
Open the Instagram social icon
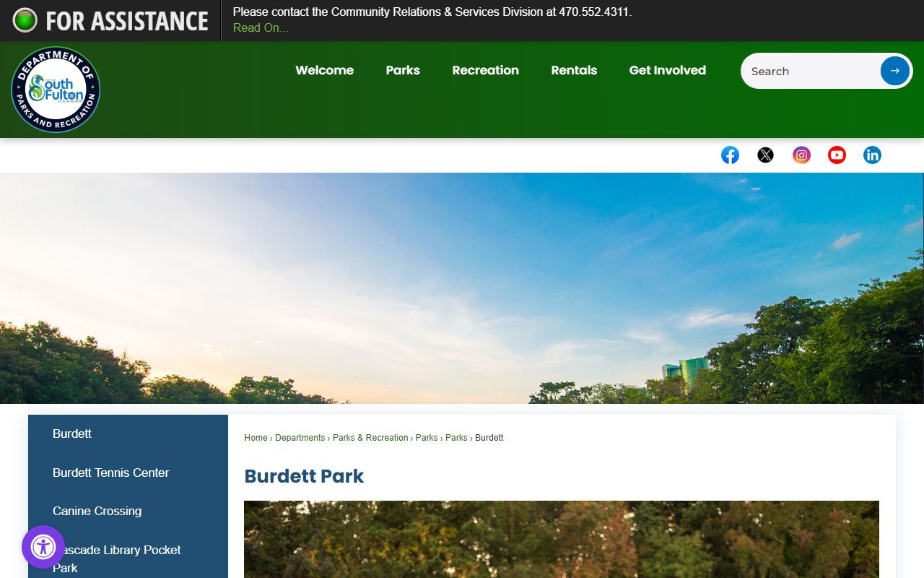801,155
